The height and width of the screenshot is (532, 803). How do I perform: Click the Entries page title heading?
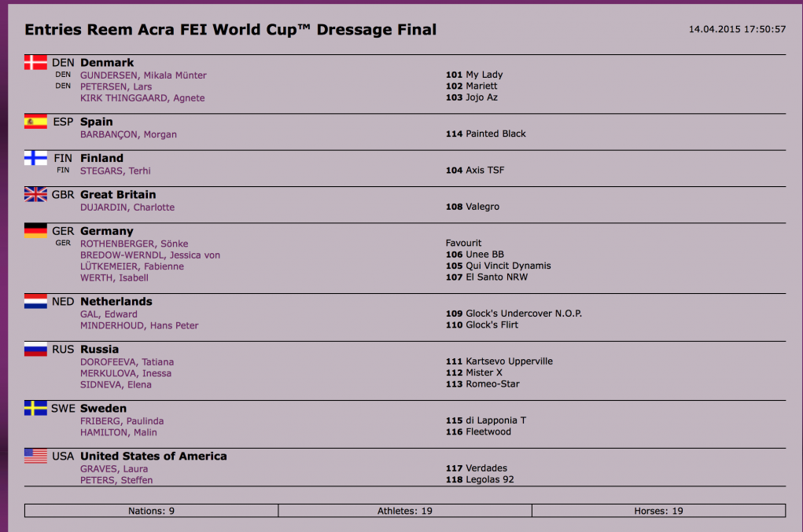pos(230,30)
